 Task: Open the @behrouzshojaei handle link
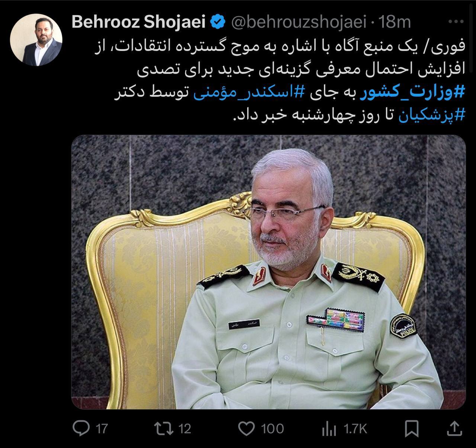coord(299,22)
